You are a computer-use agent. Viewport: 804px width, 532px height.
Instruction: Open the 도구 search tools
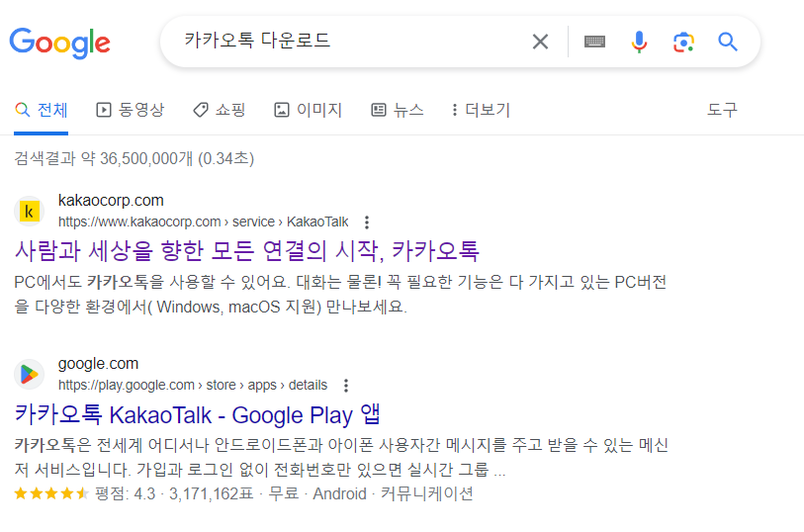tap(722, 109)
